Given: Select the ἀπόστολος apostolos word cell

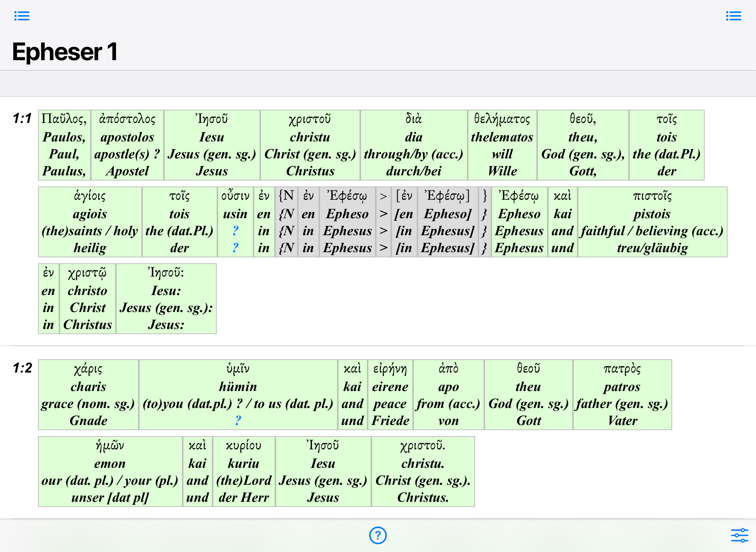Looking at the screenshot, I should tap(127, 145).
